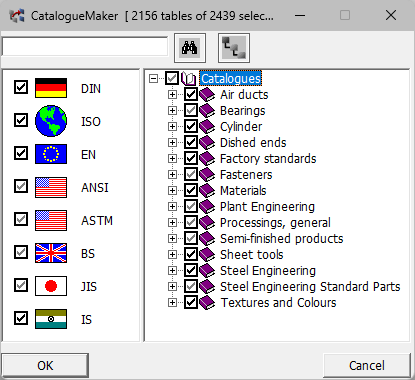Select the Steel Engineering Standard Parts label

pos(310,287)
